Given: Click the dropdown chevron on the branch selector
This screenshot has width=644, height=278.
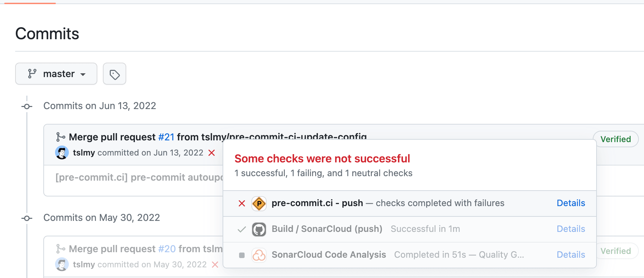Looking at the screenshot, I should tap(83, 74).
